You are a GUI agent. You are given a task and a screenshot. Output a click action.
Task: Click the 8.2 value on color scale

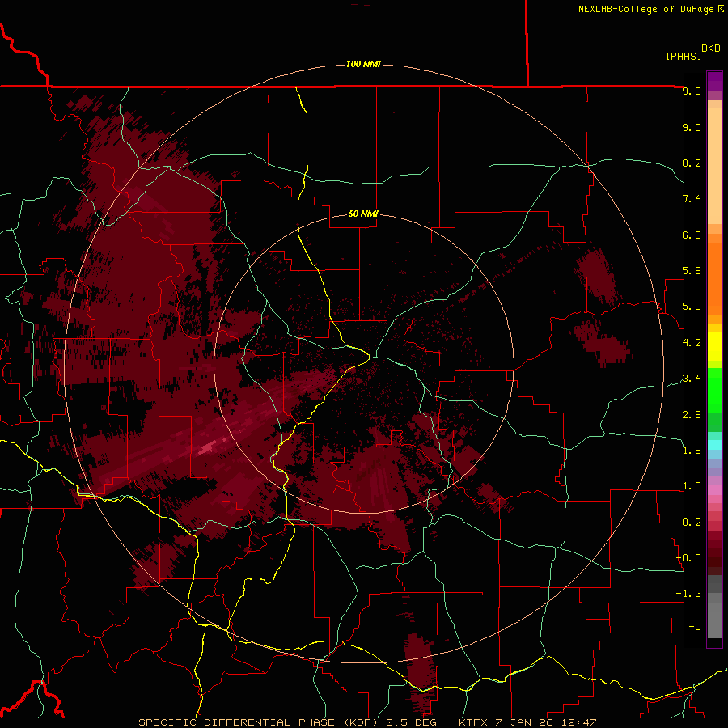pyautogui.click(x=692, y=163)
